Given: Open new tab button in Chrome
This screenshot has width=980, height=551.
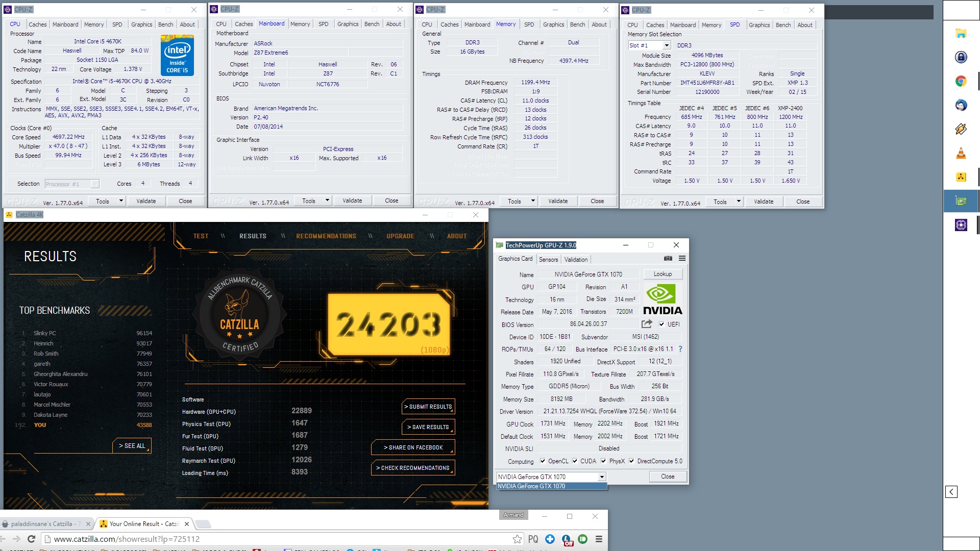Looking at the screenshot, I should point(203,524).
